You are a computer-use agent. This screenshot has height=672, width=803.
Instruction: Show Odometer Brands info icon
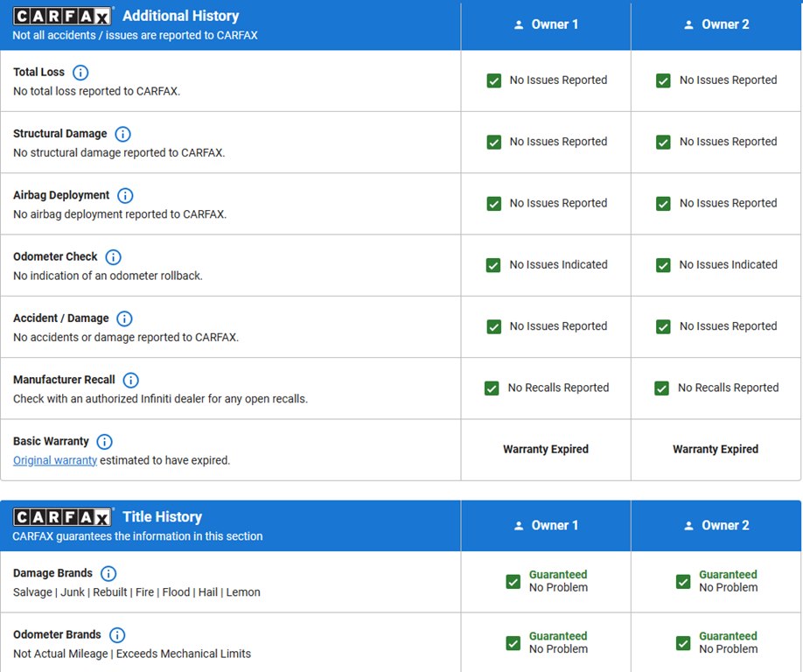coord(116,634)
